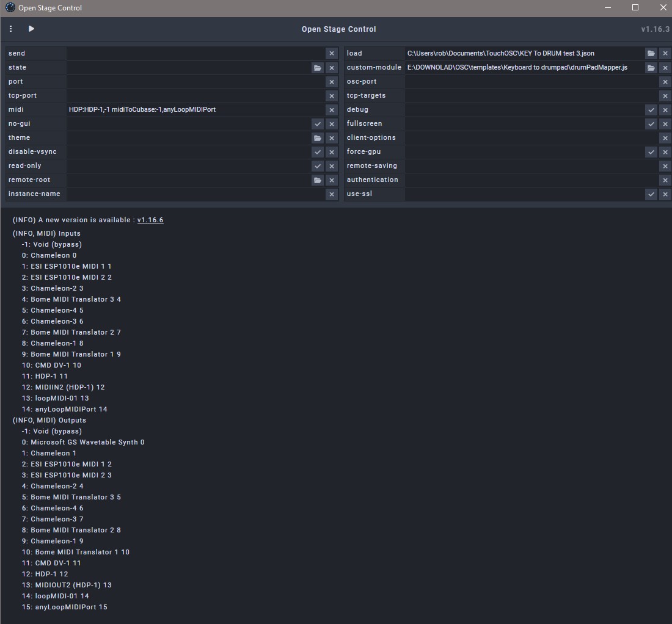Image resolution: width=672 pixels, height=624 pixels.
Task: Toggle the force-gpu option
Action: pyautogui.click(x=651, y=152)
